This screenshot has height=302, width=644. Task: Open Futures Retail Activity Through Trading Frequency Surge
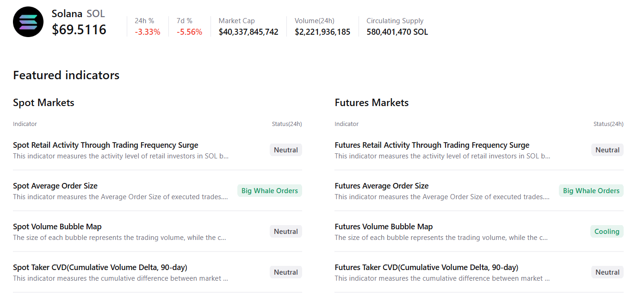[432, 145]
